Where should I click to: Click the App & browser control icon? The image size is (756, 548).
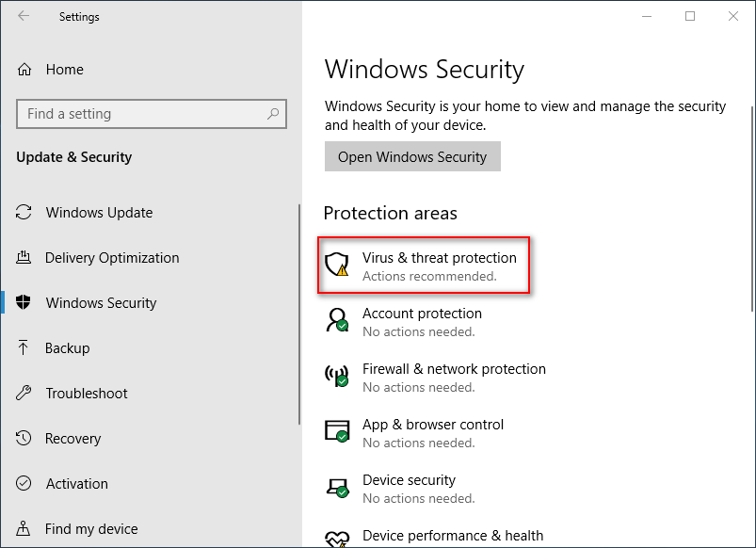click(337, 431)
